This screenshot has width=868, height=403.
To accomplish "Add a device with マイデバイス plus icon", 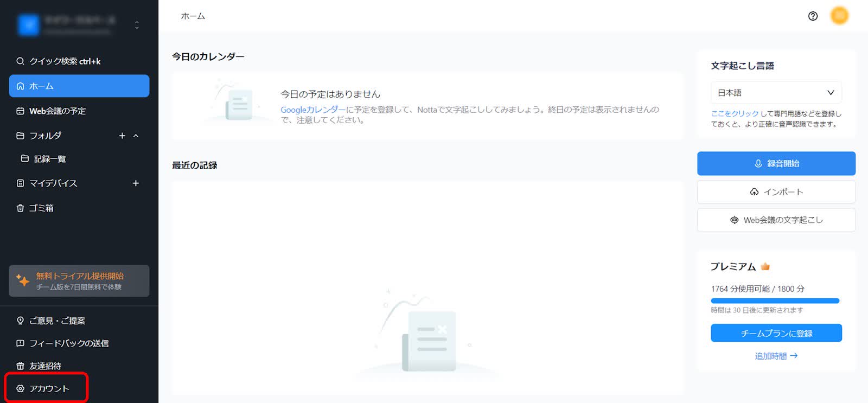I will 136,183.
